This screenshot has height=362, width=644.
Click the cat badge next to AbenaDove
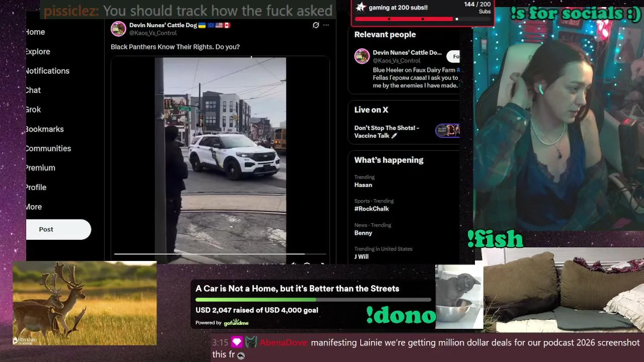click(251, 343)
